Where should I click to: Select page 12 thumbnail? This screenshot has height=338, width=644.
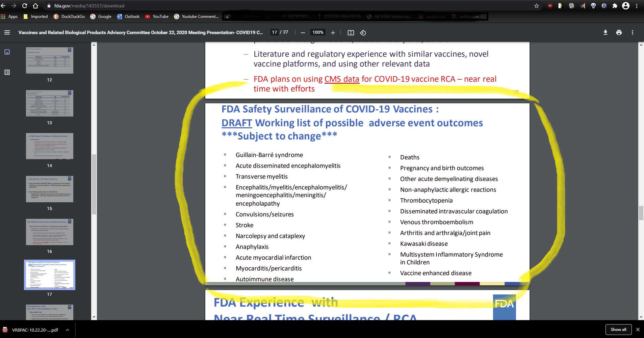click(50, 60)
